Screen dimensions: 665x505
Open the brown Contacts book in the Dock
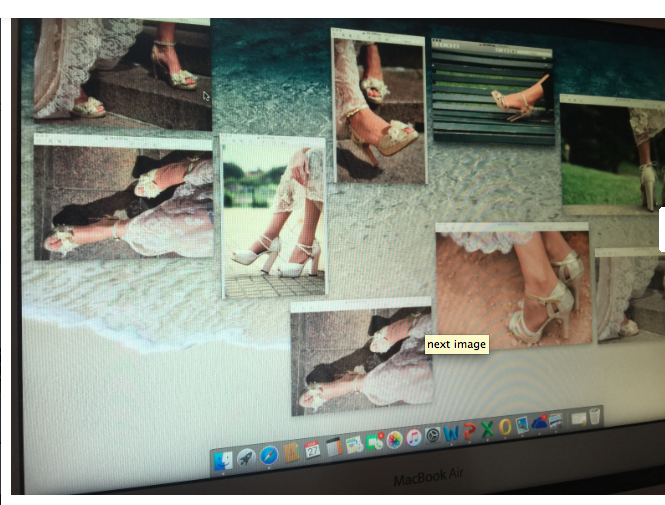click(291, 453)
